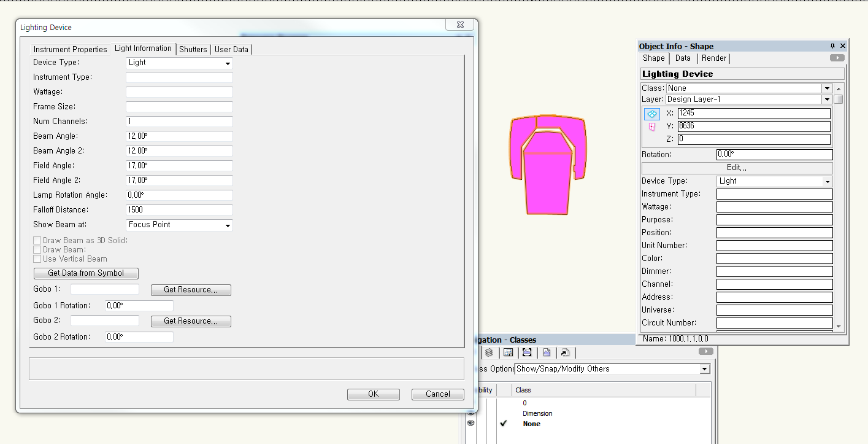Select the pink working-plane icon beside Y field
The image size is (868, 444).
(651, 127)
